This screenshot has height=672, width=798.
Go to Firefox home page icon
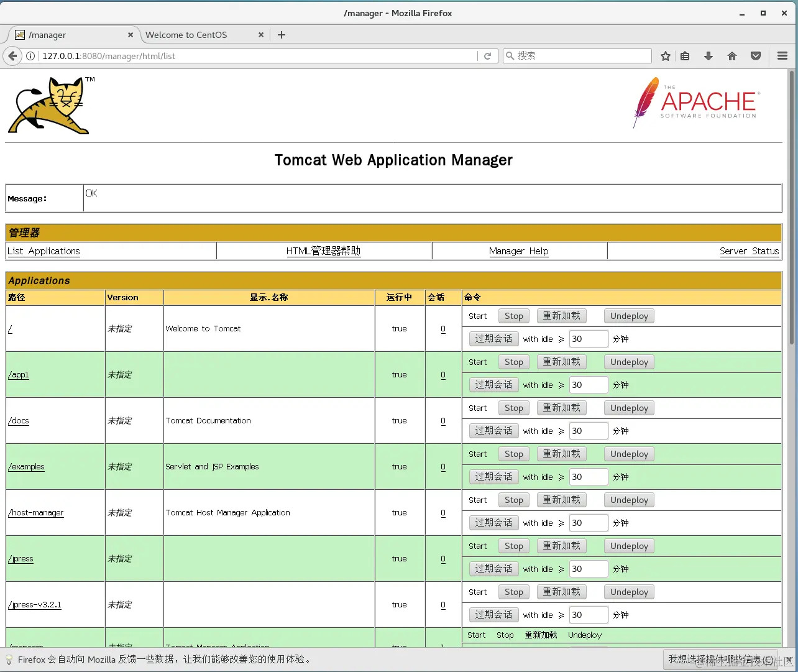(732, 56)
